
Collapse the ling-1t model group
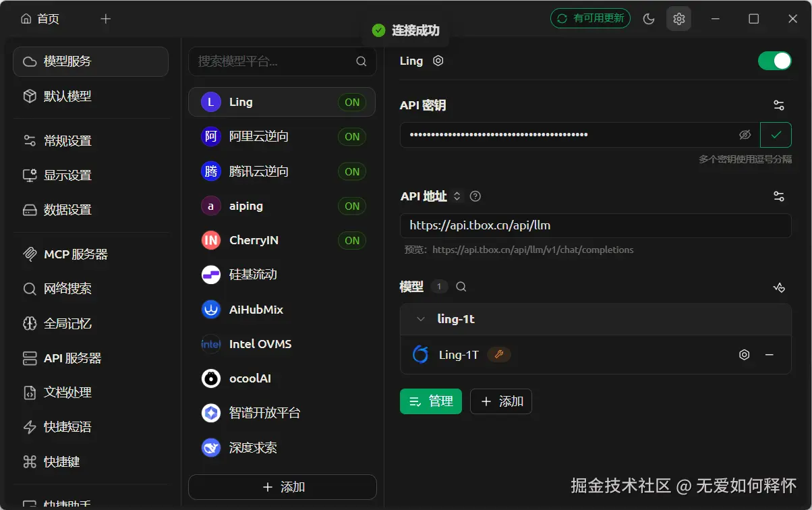421,319
